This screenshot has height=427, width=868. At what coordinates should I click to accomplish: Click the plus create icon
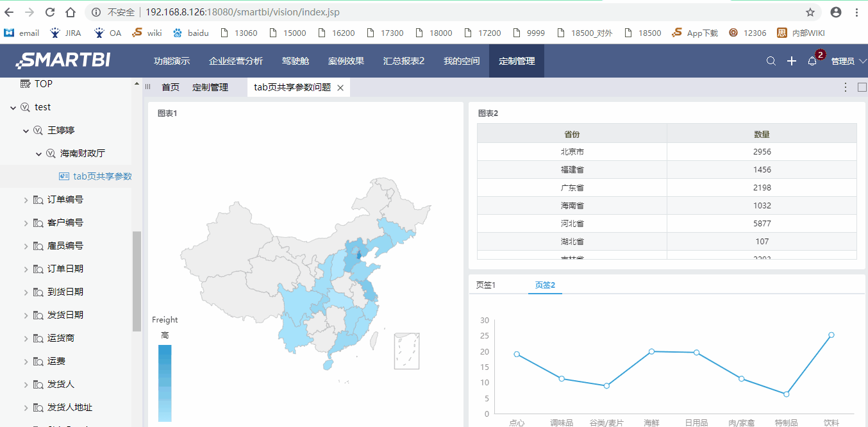tap(792, 61)
